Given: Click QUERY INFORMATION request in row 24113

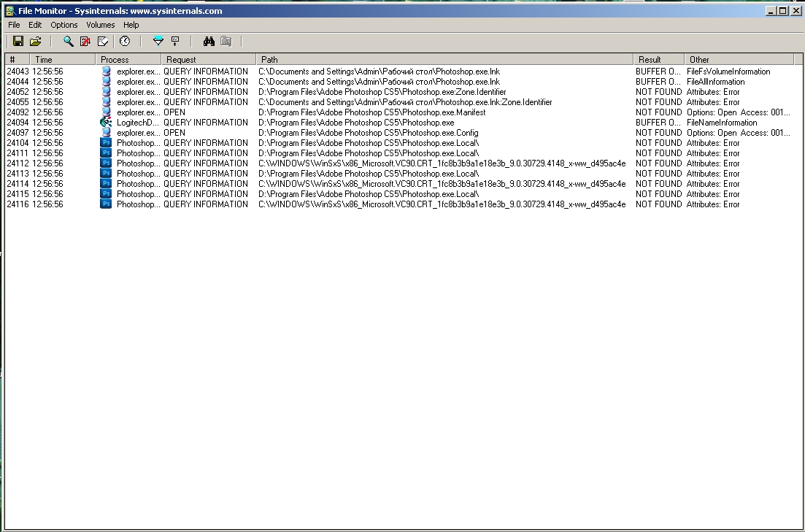Looking at the screenshot, I should (205, 174).
